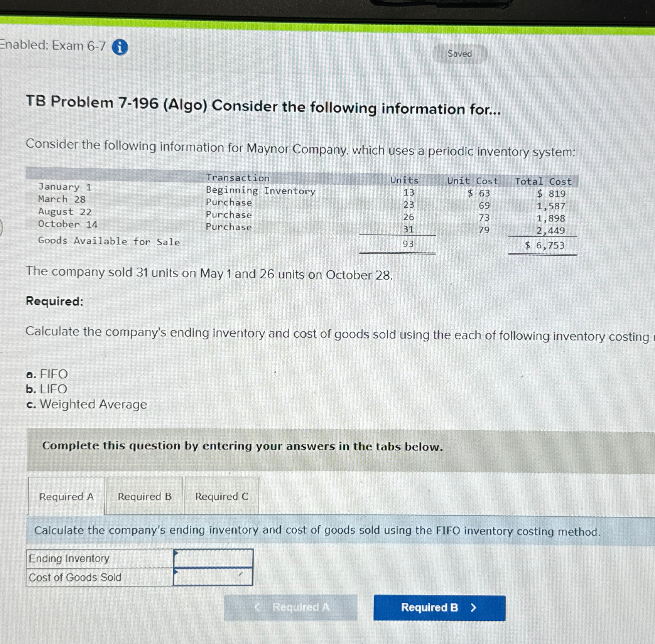The height and width of the screenshot is (644, 655).
Task: Click the 1,587 total cost cell
Action: click(550, 206)
